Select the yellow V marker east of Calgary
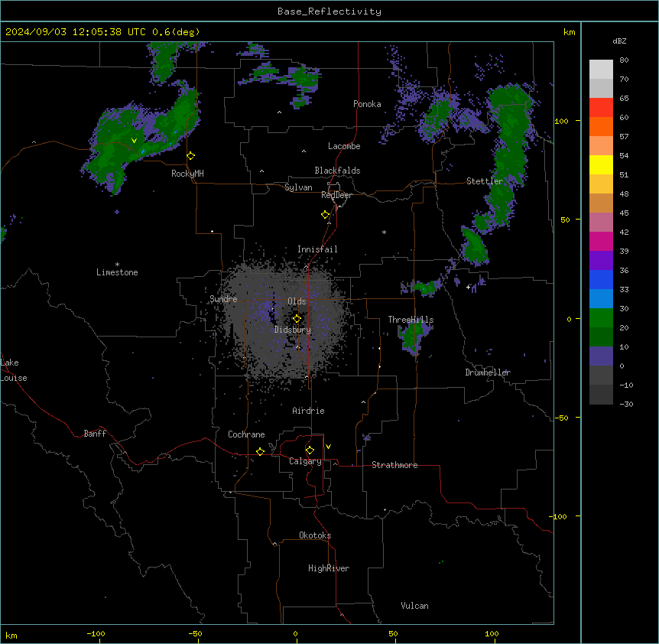 point(328,447)
